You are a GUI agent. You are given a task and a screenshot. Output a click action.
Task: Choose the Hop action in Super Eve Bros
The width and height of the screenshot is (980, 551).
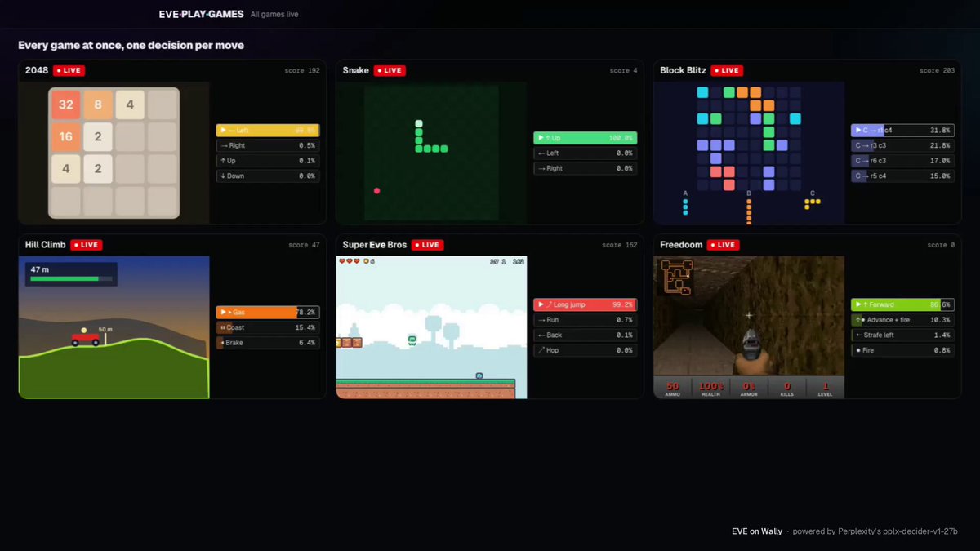pyautogui.click(x=586, y=350)
